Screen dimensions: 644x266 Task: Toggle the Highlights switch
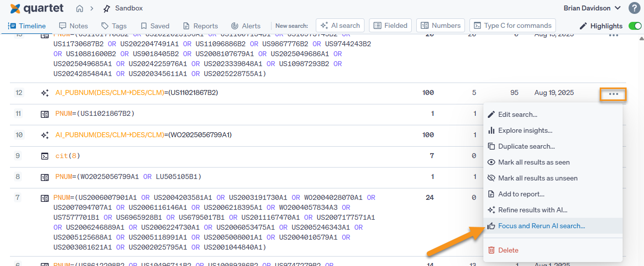coord(635,26)
